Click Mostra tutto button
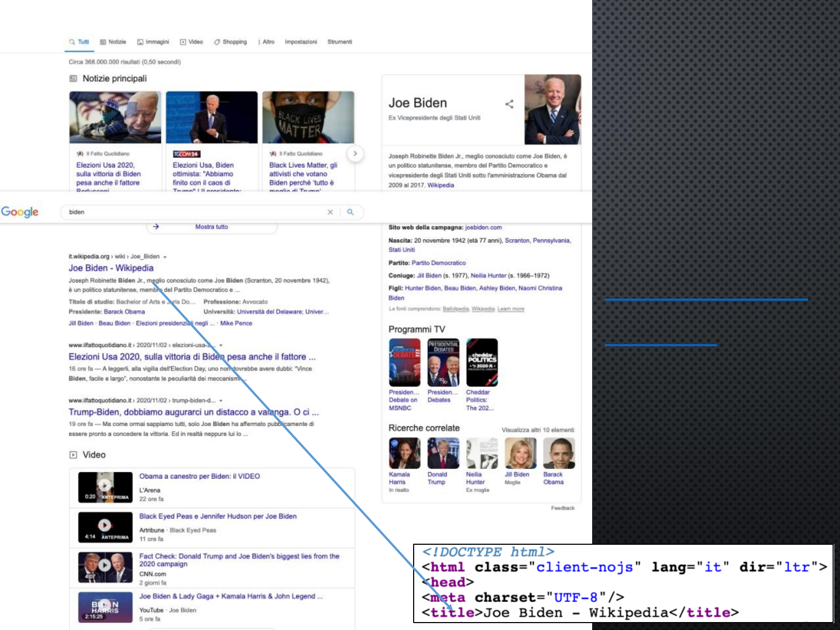Screen dimensions: 840x630 pyautogui.click(x=211, y=227)
